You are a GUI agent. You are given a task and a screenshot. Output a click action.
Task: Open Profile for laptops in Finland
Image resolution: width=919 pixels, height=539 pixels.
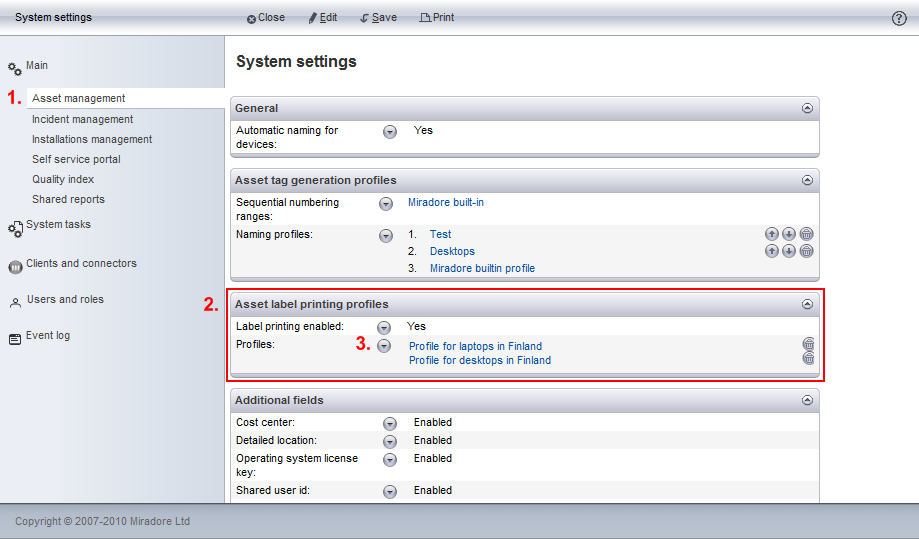click(475, 346)
